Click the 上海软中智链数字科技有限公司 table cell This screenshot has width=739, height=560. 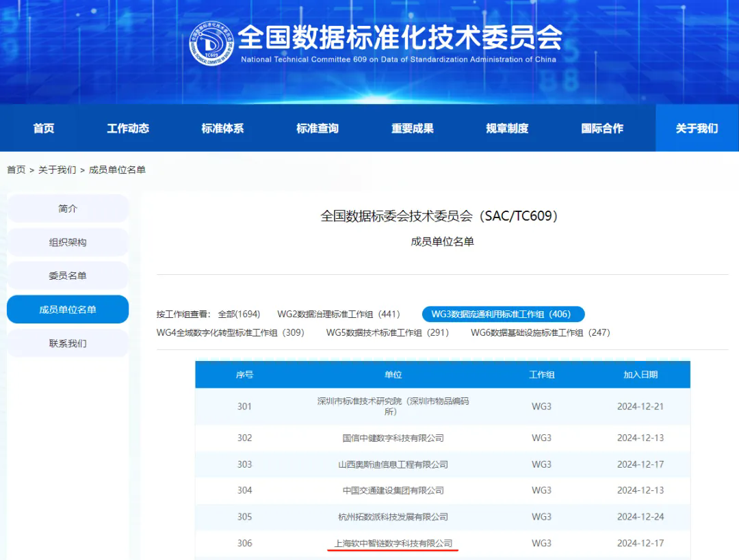393,543
